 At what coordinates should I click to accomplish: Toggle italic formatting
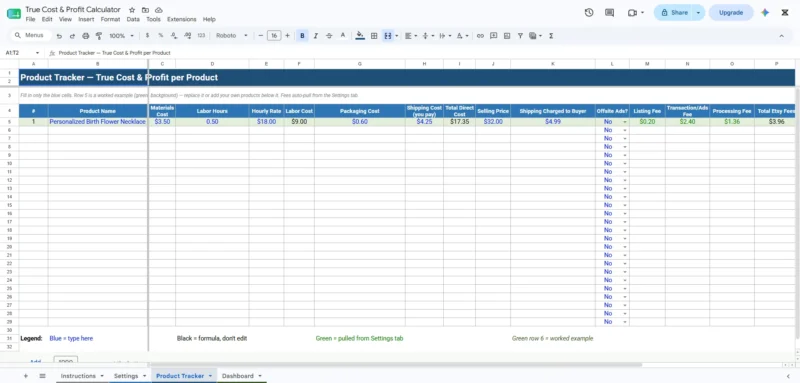point(316,36)
